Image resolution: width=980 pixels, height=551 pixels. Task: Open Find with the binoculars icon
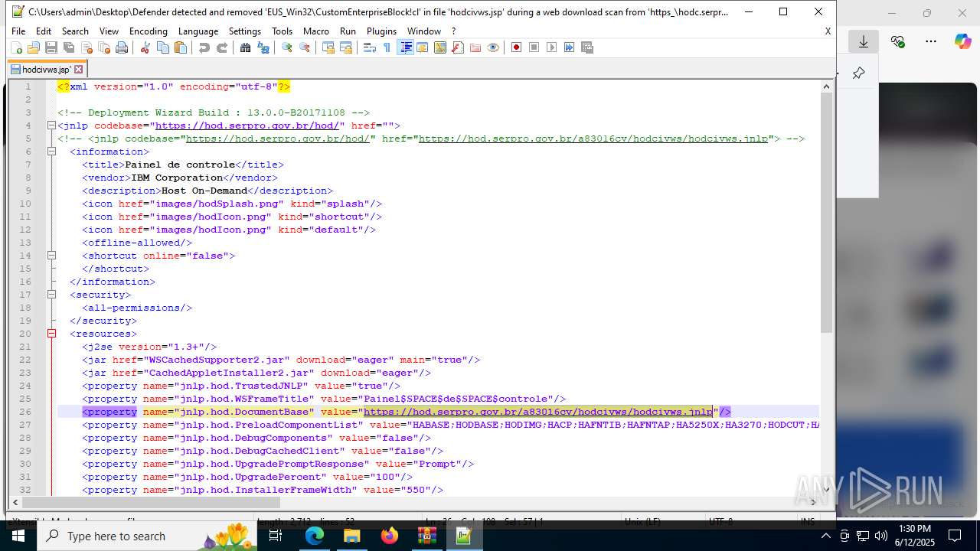click(245, 47)
